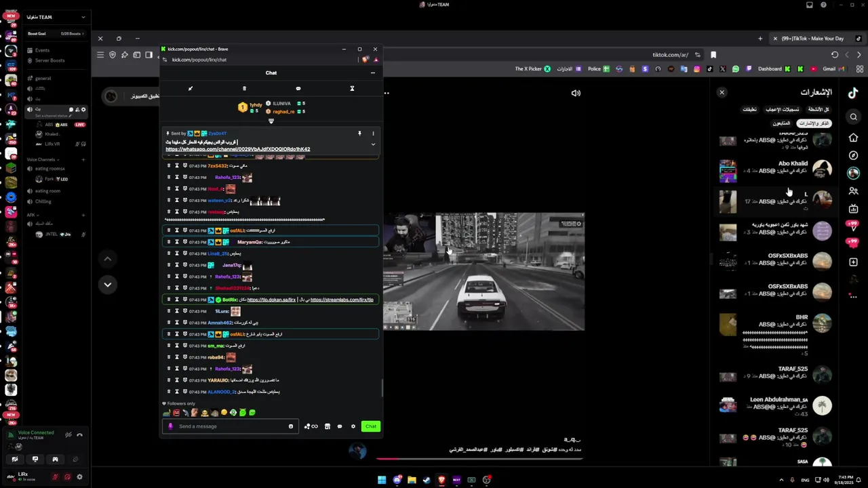Viewport: 868px width, 488px height.
Task: Click the up arrow video navigation button
Action: (107, 259)
